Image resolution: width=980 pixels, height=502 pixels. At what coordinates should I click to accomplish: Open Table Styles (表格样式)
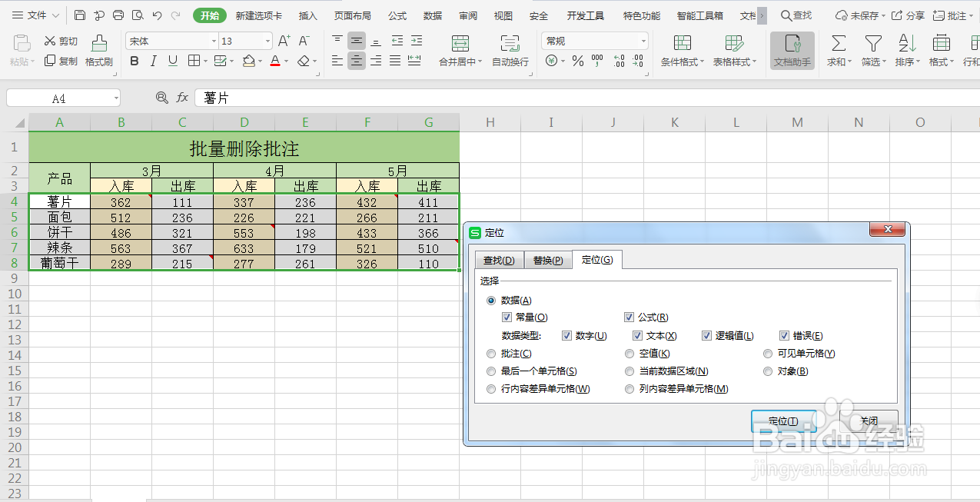[x=734, y=51]
